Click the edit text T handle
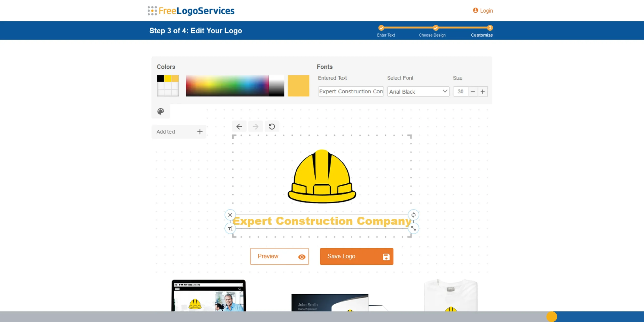Screen dimensions: 644x322 coord(230,228)
